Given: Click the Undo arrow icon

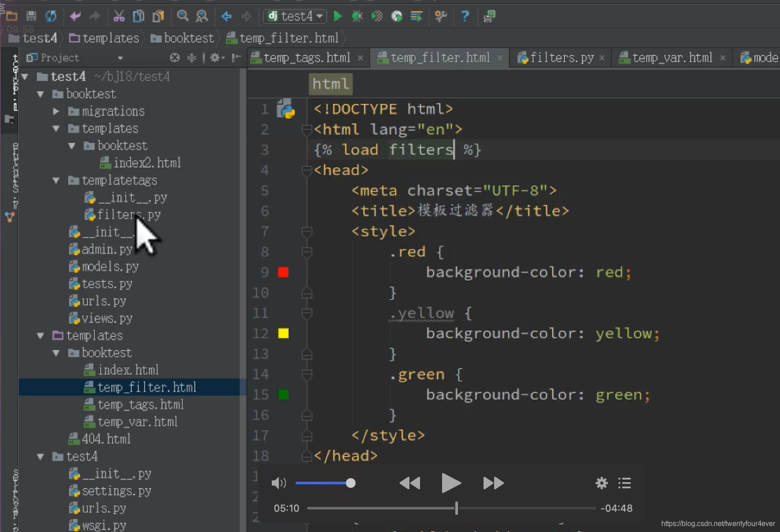Looking at the screenshot, I should click(75, 16).
